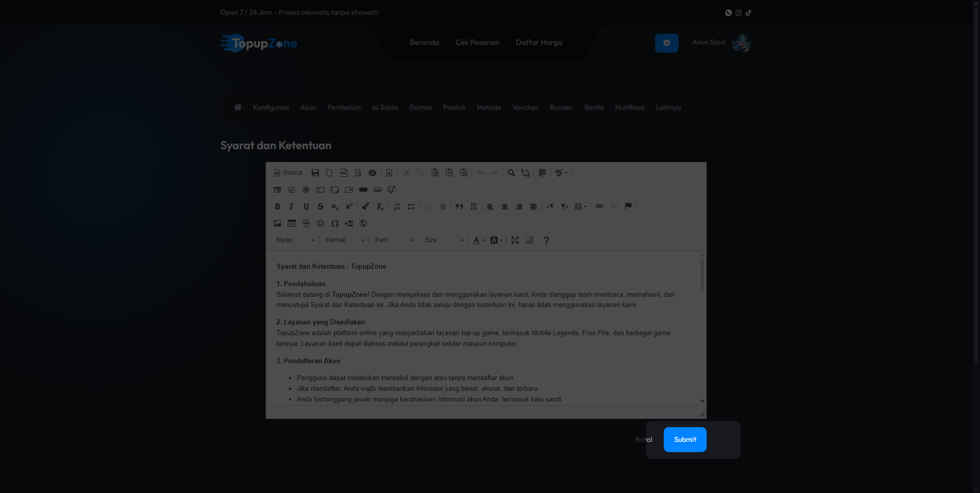Open the Templates icon

389,173
